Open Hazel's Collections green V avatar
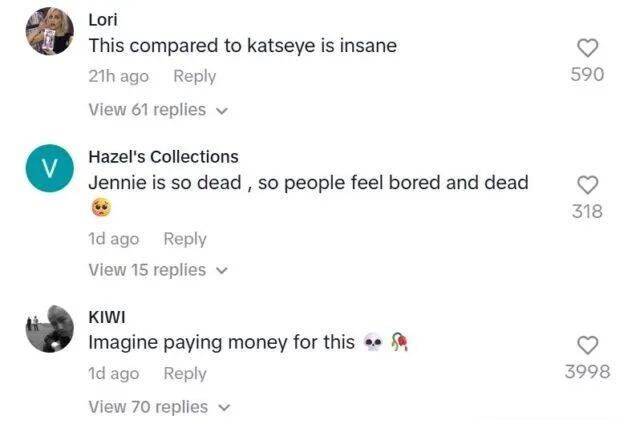Screen dimensions: 640x424 point(49,168)
